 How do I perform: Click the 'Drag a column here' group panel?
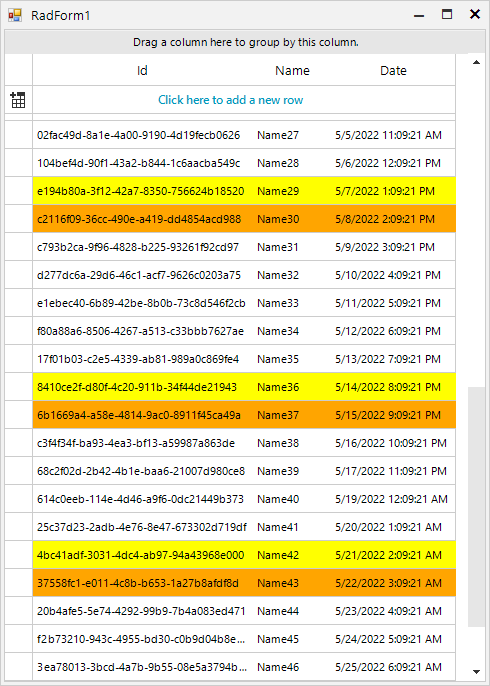[245, 42]
